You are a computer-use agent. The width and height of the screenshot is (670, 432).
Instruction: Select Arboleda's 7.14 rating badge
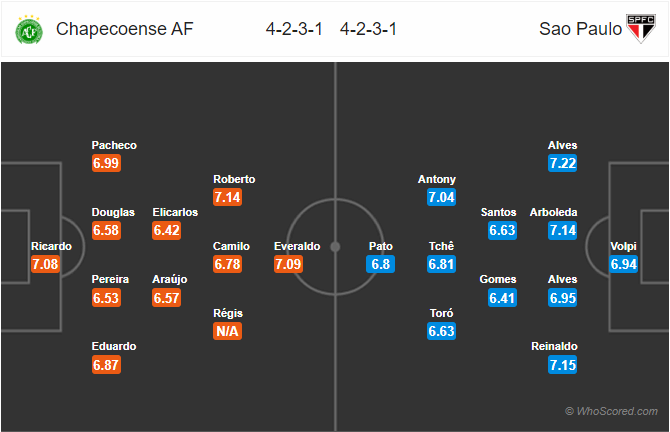coord(563,230)
